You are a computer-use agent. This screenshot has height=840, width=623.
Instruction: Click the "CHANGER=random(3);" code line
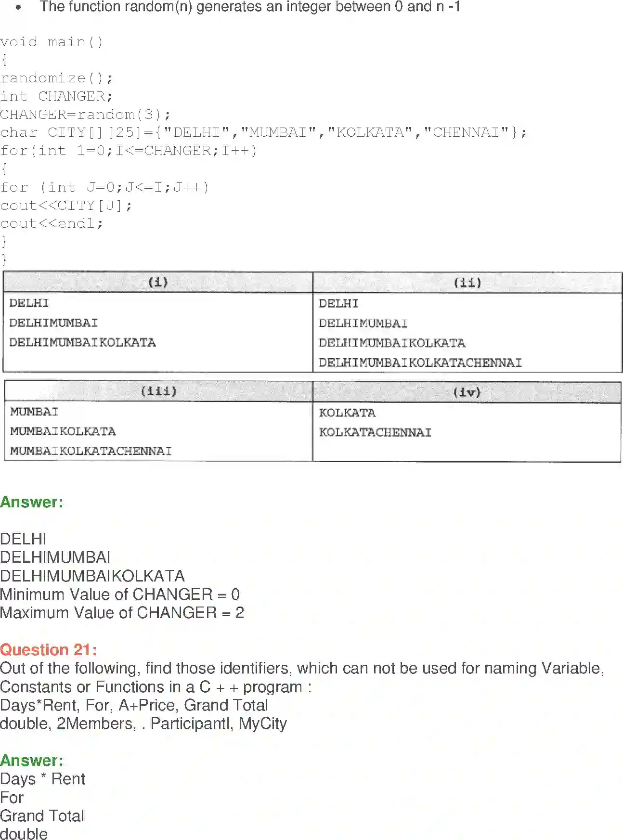pos(85,115)
